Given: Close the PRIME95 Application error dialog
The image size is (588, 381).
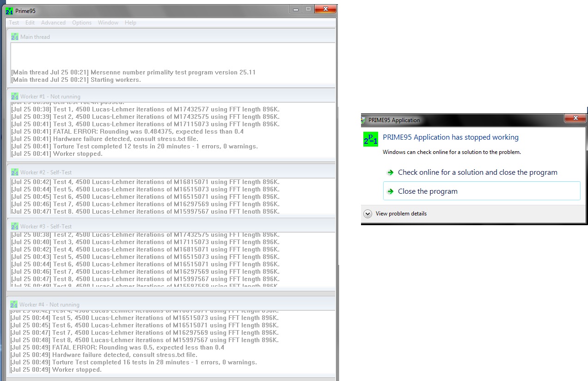Looking at the screenshot, I should pos(576,118).
